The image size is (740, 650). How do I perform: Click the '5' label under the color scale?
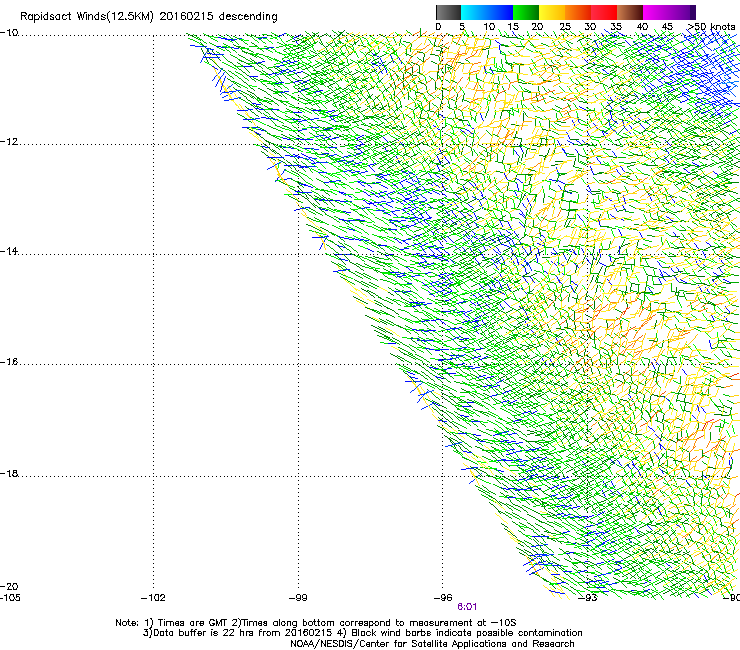coord(462,27)
